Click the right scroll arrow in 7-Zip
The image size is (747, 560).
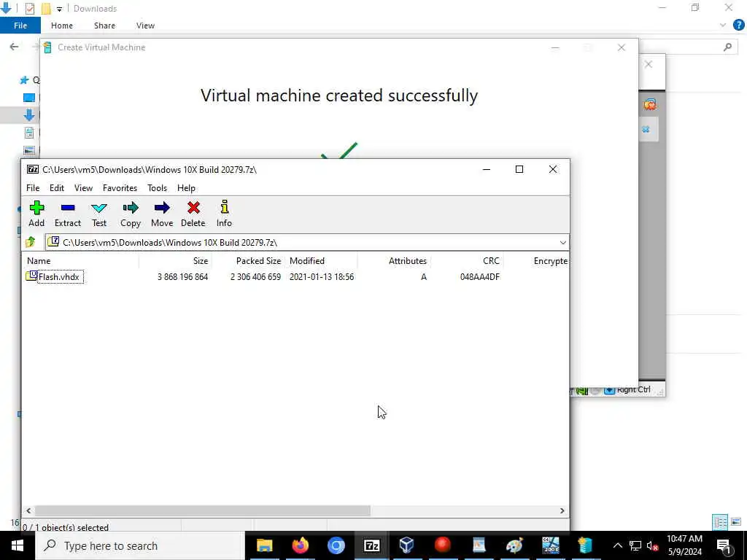click(562, 510)
